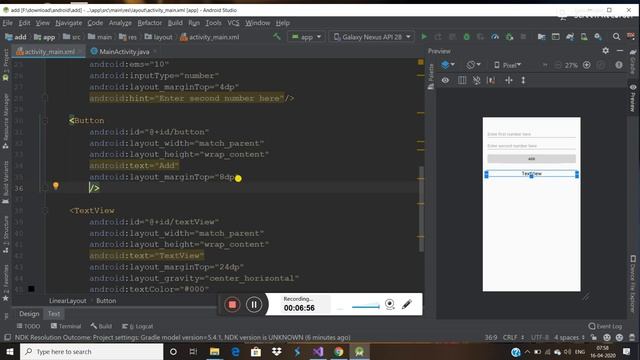Screen dimensions: 640x360
Task: Open Visual Studio from the taskbar
Action: (318, 351)
